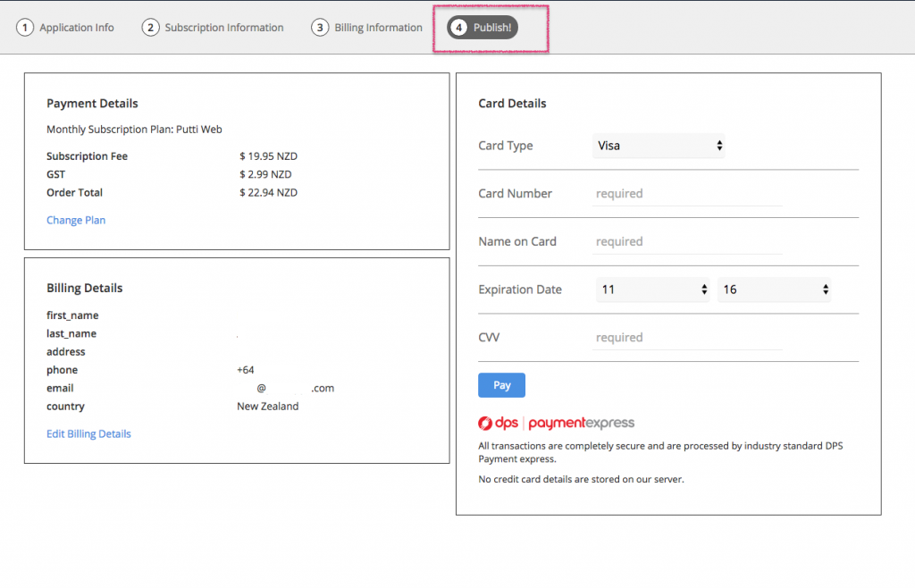Click the Order Total amount $22.94 NZD
915x588 pixels.
pos(268,192)
